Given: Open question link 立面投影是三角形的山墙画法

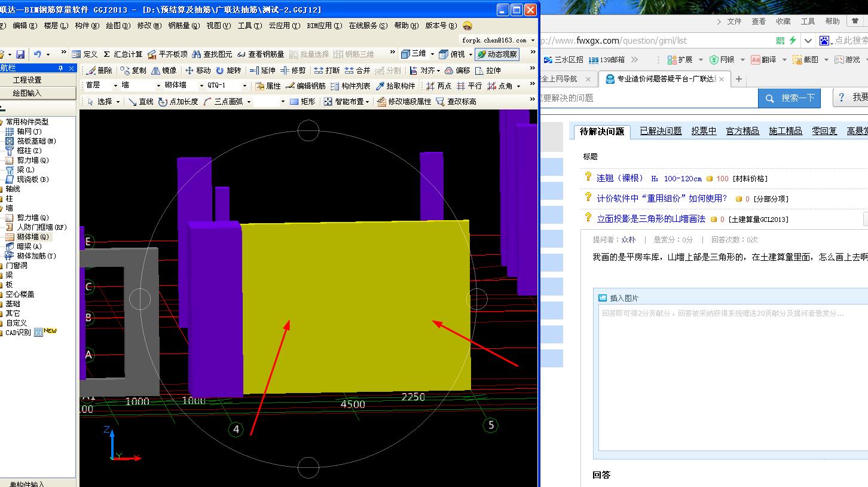Looking at the screenshot, I should click(651, 220).
